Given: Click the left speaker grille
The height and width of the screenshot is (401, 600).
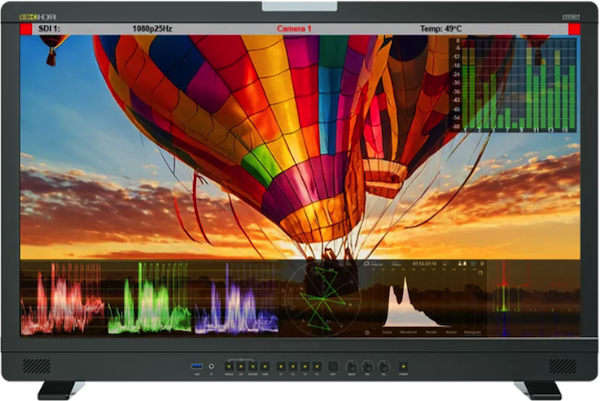Looking at the screenshot, I should [x=37, y=366].
